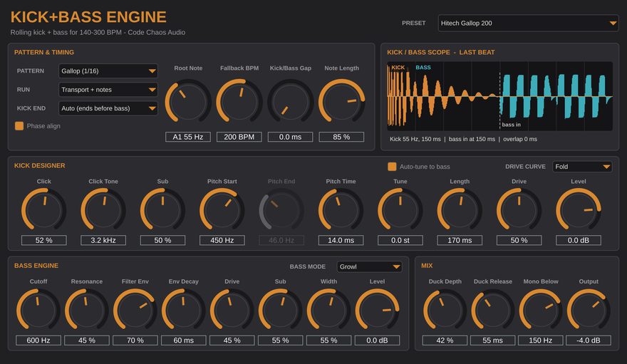
Task: Click the 170 ms Length field
Action: coord(460,240)
